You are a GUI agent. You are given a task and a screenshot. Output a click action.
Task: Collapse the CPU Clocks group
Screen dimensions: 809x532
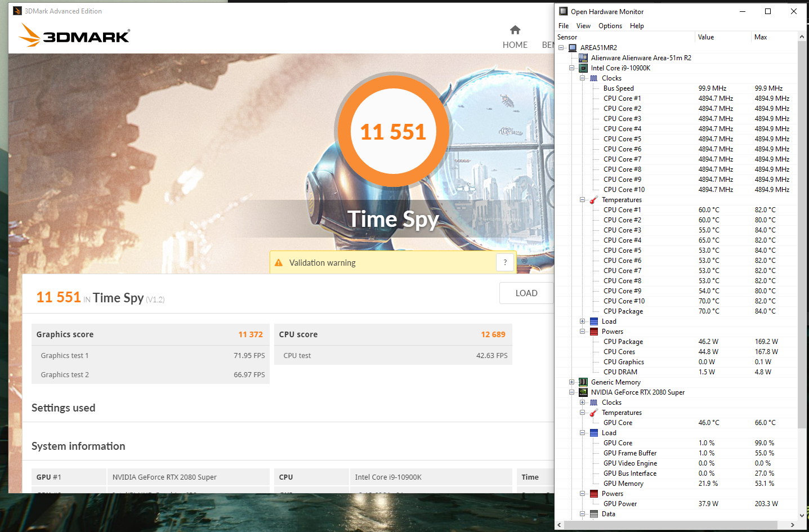pos(583,78)
